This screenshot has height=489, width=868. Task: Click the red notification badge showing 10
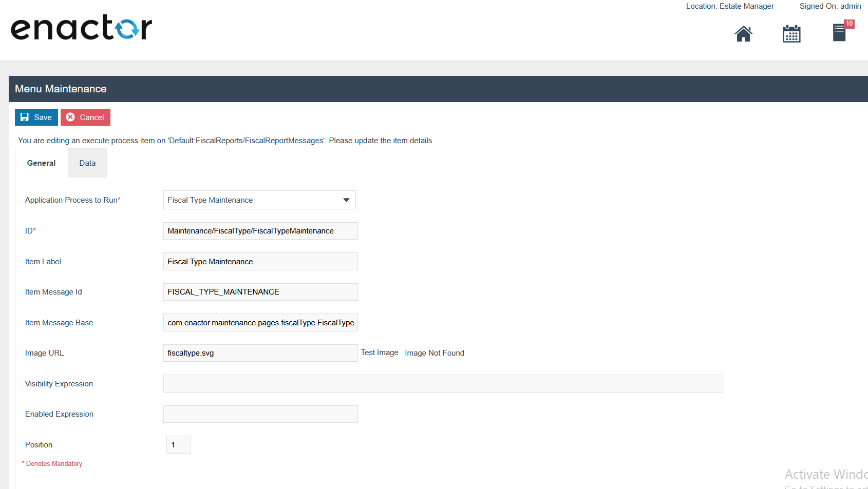pos(849,24)
